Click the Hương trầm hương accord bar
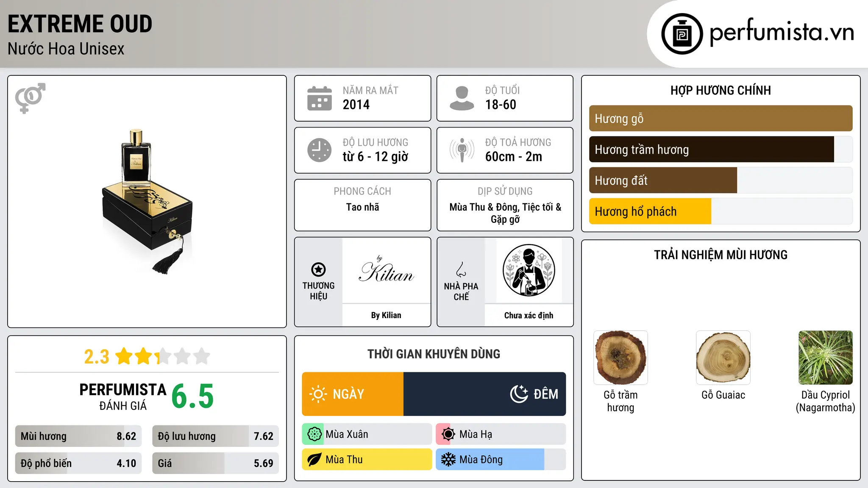 [721, 150]
